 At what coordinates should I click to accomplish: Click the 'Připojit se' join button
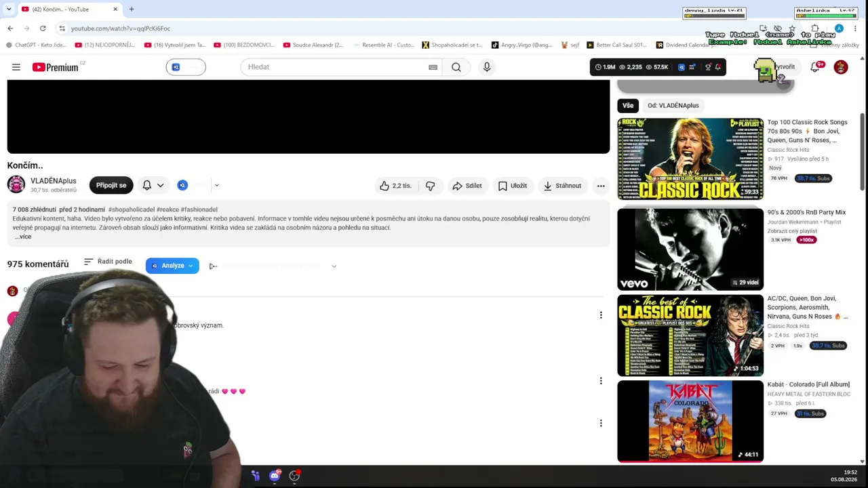point(111,186)
